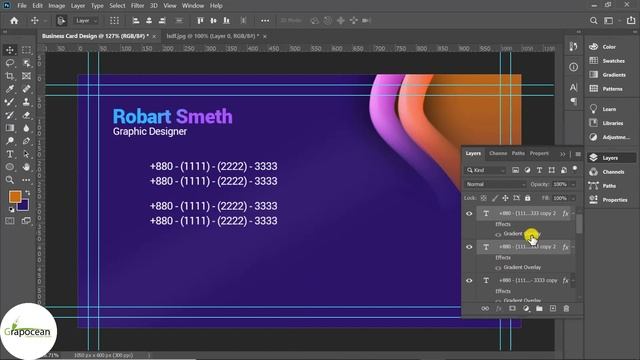
Task: Click the Create new group folder icon
Action: 539,309
